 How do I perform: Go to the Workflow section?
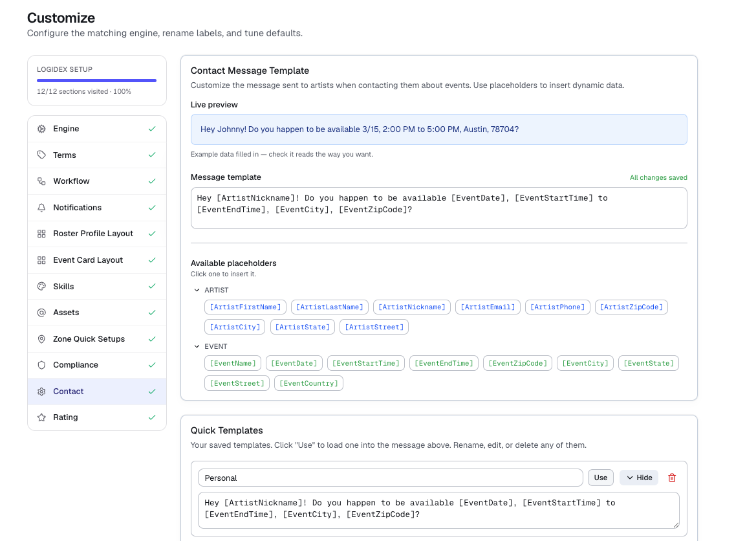97,181
